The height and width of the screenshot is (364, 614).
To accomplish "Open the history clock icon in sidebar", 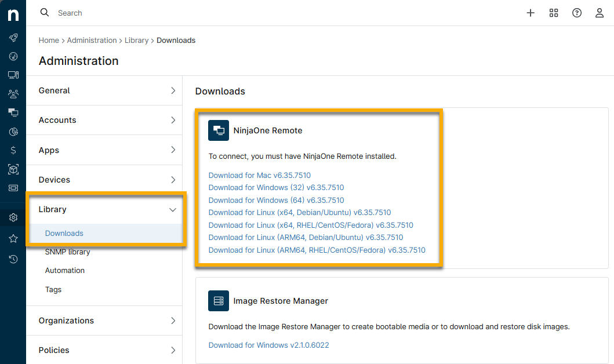I will (x=13, y=259).
